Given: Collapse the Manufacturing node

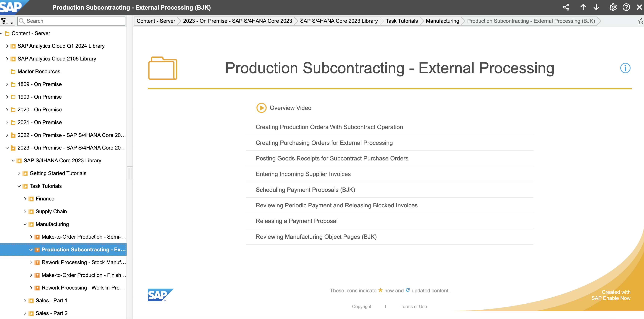Looking at the screenshot, I should coord(25,224).
